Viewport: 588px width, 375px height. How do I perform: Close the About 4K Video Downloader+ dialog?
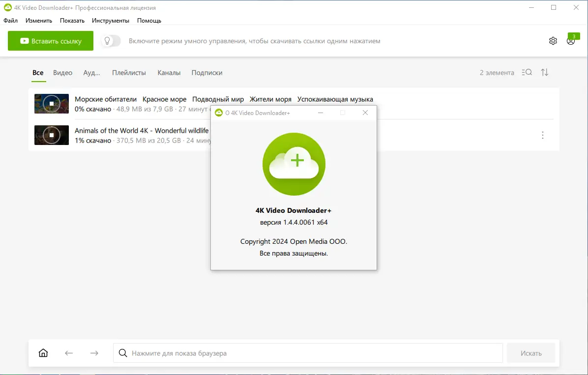365,113
